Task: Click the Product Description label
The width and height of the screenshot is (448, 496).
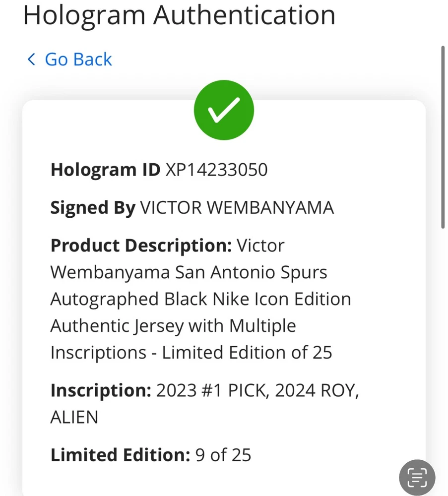Action: (141, 246)
